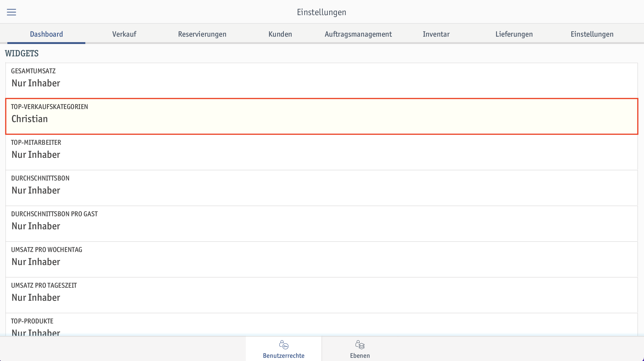The width and height of the screenshot is (644, 361).
Task: Open the Durchschnittsbon widget row
Action: click(322, 188)
